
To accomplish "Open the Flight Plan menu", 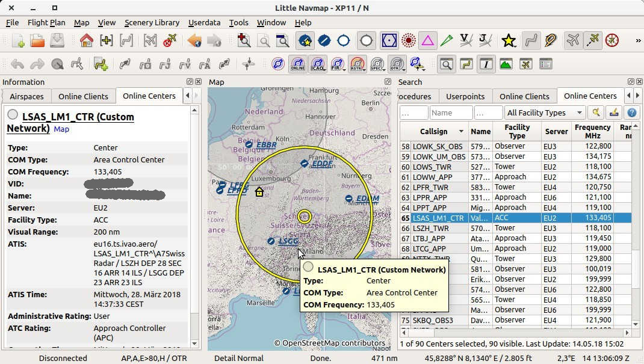I will (x=46, y=23).
